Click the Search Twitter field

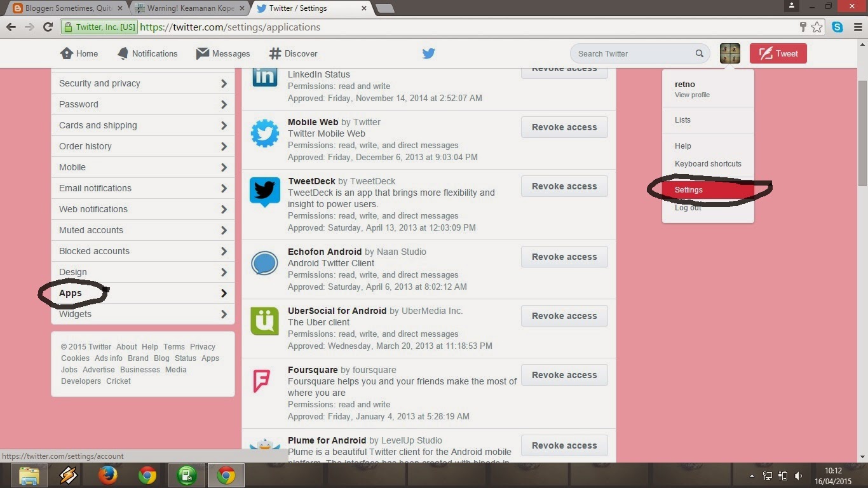[640, 53]
